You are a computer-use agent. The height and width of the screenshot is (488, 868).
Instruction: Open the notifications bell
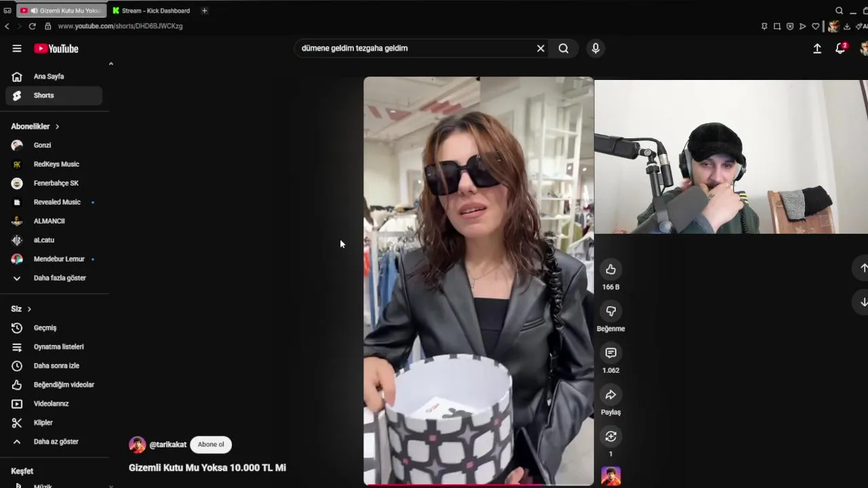point(840,48)
